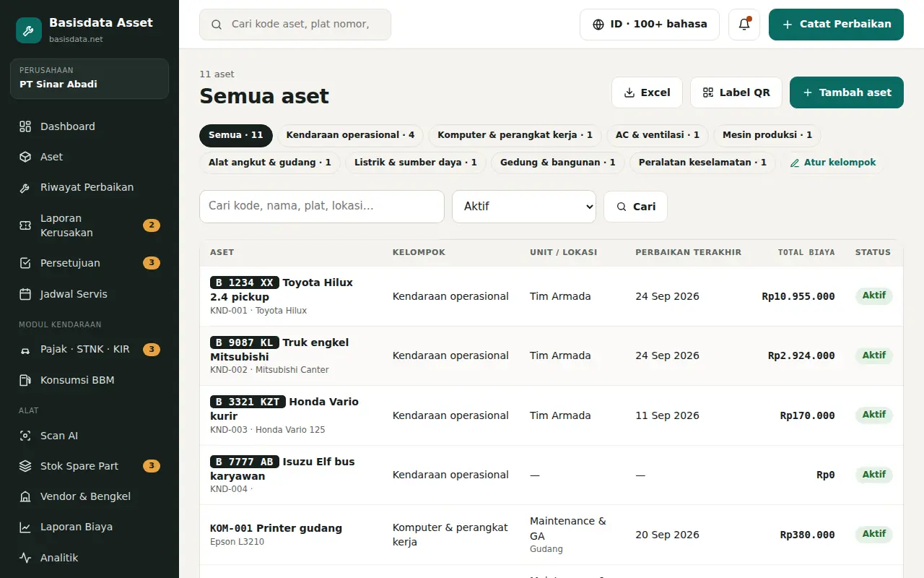The height and width of the screenshot is (578, 924).
Task: Click Atur kelompok link
Action: click(833, 163)
